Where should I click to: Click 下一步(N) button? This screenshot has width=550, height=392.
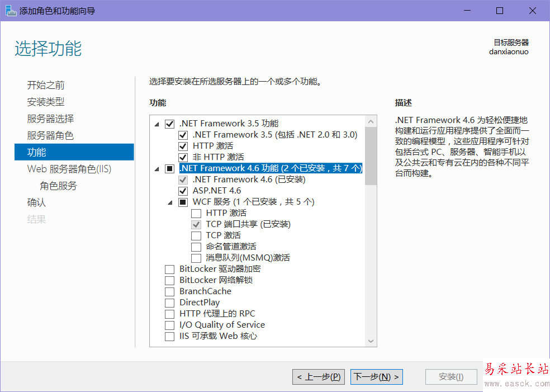click(377, 377)
